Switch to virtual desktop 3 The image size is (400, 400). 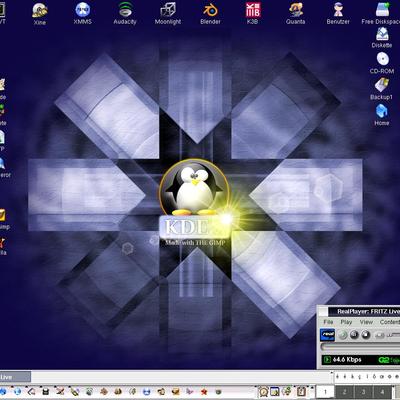pos(363,392)
